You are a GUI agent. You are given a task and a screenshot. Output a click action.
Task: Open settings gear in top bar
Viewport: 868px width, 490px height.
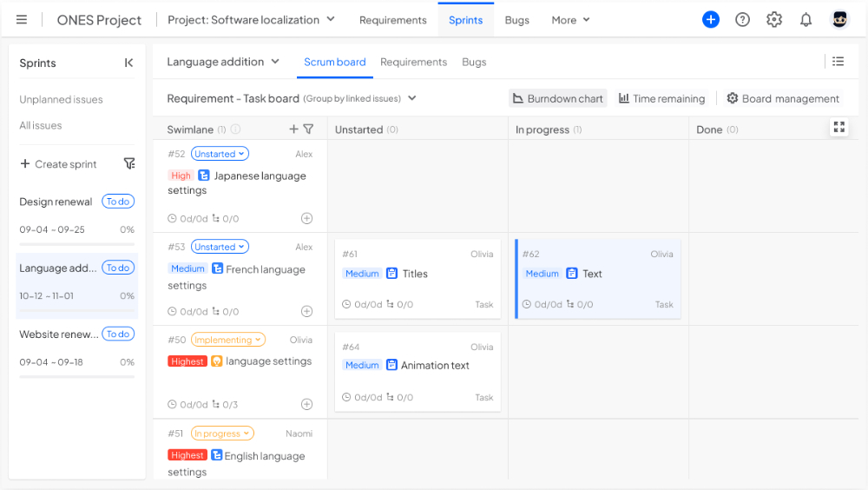(x=774, y=19)
